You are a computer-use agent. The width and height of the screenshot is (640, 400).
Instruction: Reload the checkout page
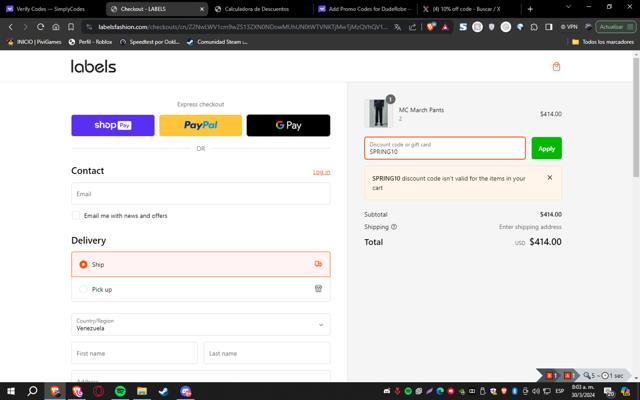(x=40, y=27)
